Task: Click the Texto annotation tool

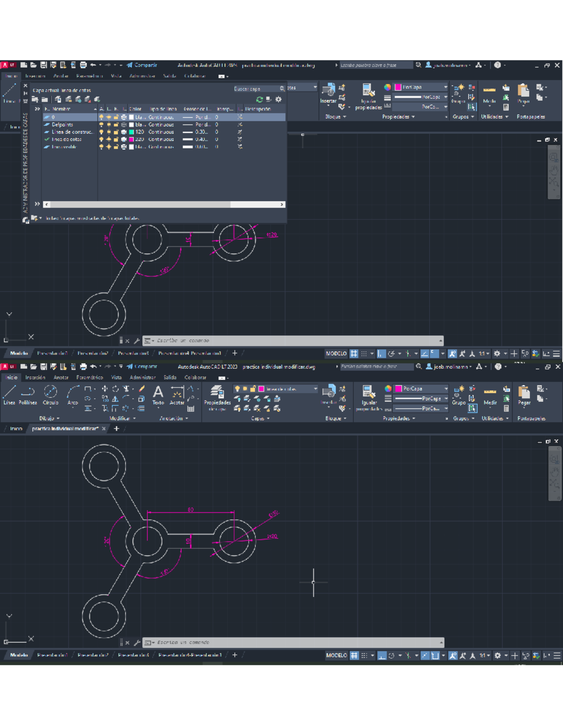Action: point(158,394)
